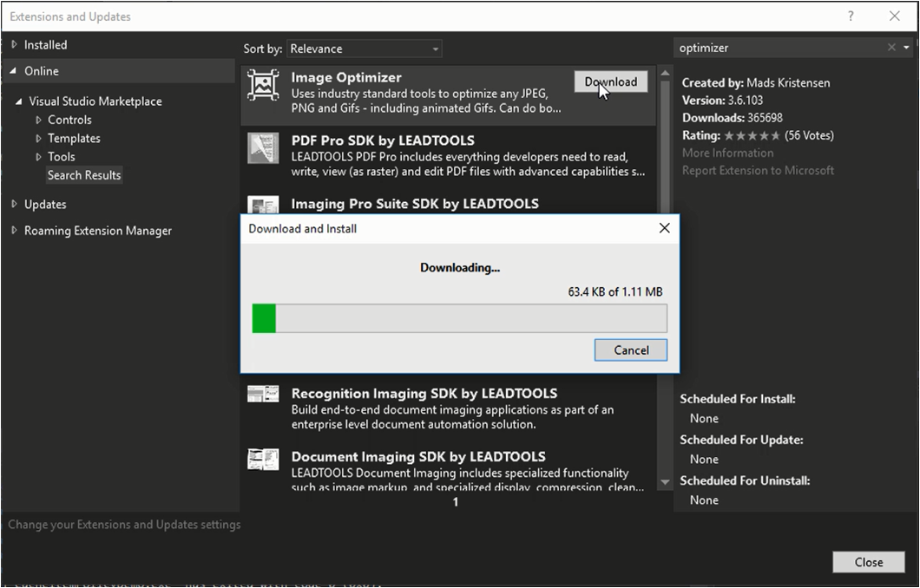Expand the Updates category
920x588 pixels.
pyautogui.click(x=14, y=204)
